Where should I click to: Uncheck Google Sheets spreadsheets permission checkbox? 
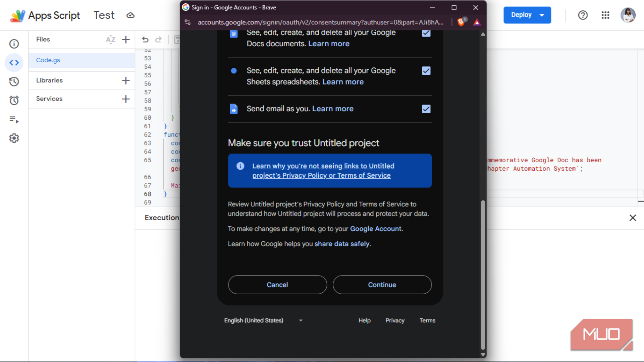(x=426, y=71)
